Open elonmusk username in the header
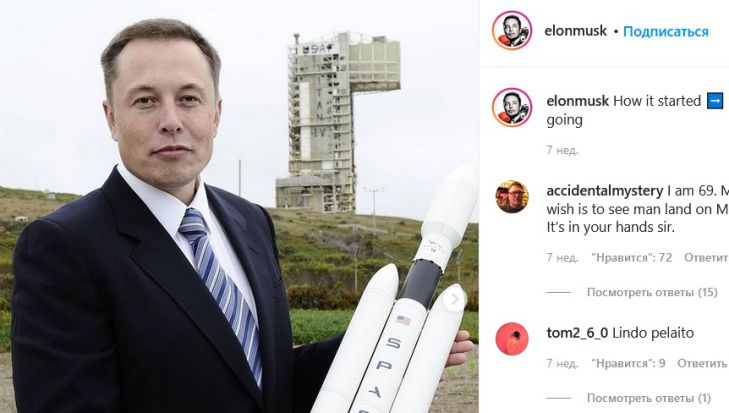Image resolution: width=729 pixels, height=413 pixels. click(576, 31)
